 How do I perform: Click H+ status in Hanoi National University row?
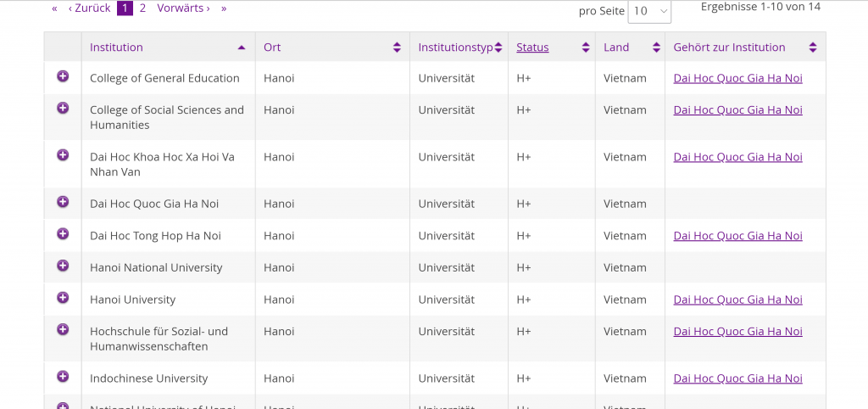pos(524,267)
